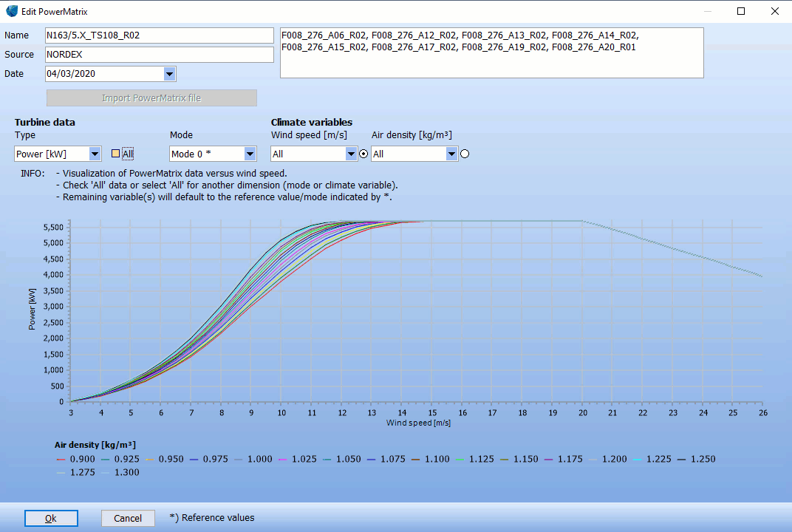Maximize the Edit PowerMatrix window
The image size is (792, 532).
click(x=741, y=11)
